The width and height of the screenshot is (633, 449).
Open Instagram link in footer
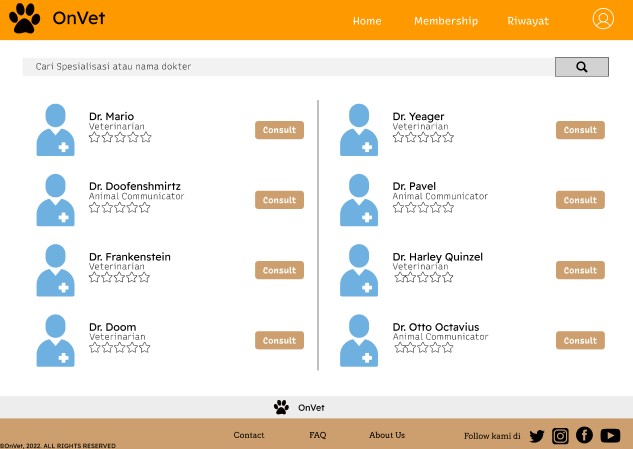pyautogui.click(x=560, y=436)
